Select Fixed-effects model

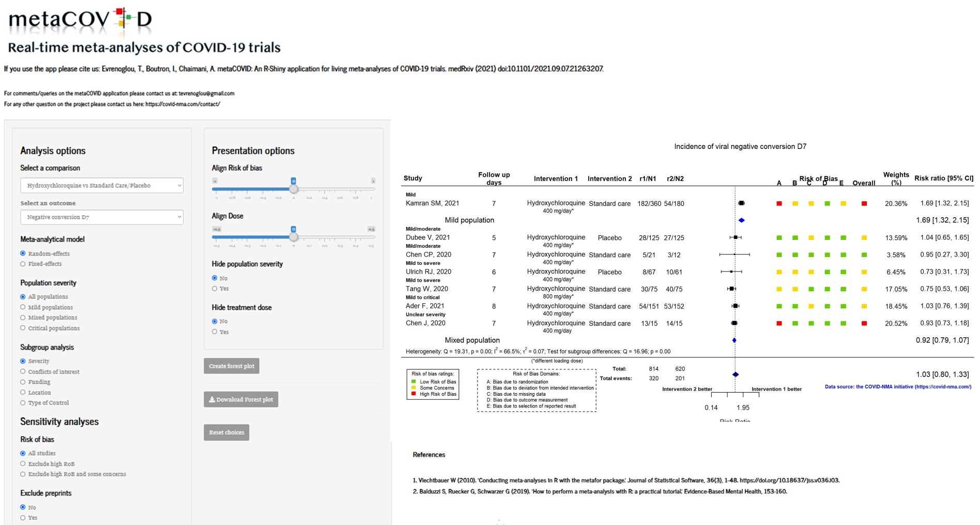(x=23, y=264)
